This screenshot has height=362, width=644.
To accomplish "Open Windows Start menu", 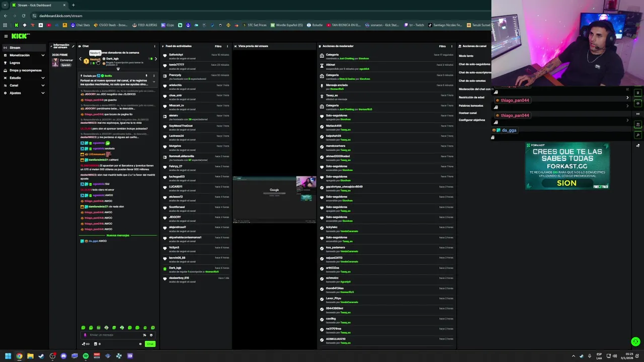I will [x=8, y=356].
